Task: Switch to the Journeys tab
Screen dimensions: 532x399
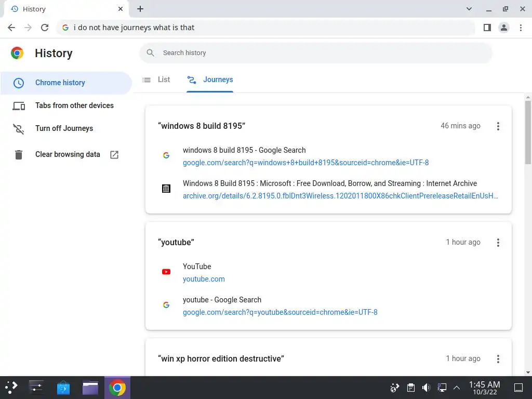Action: coord(210,79)
